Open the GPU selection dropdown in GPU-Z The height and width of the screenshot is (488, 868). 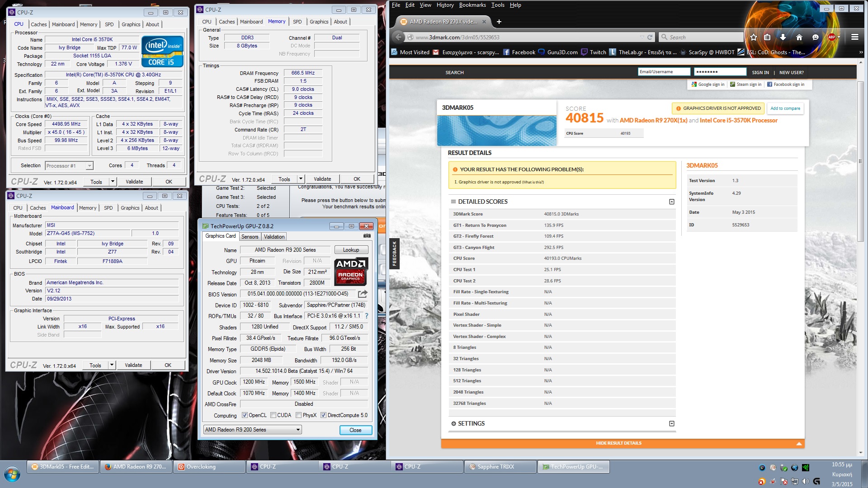click(252, 429)
